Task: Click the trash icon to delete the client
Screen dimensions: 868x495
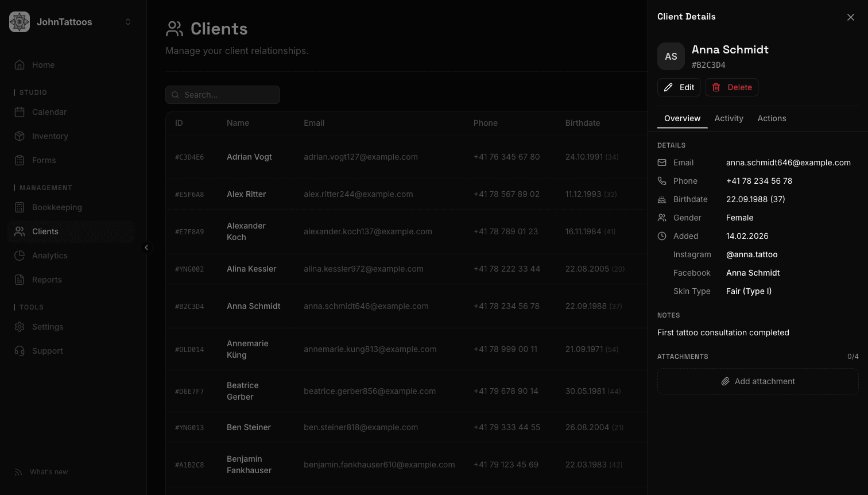Action: [716, 87]
